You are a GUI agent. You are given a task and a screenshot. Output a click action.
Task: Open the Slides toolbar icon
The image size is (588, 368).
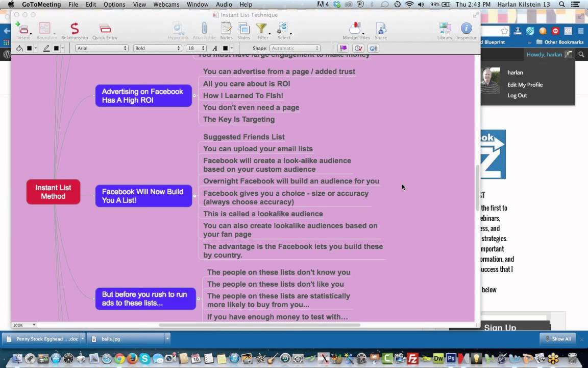point(243,29)
